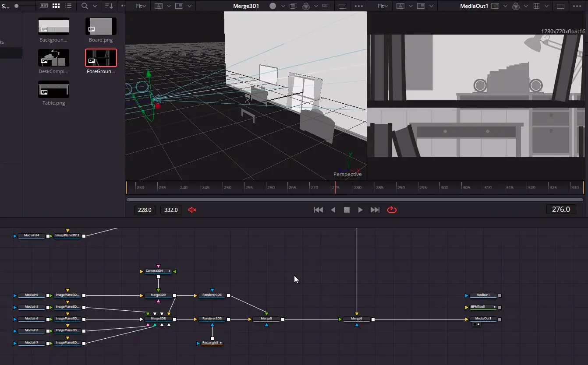
Task: Toggle the loop playback button
Action: click(392, 210)
